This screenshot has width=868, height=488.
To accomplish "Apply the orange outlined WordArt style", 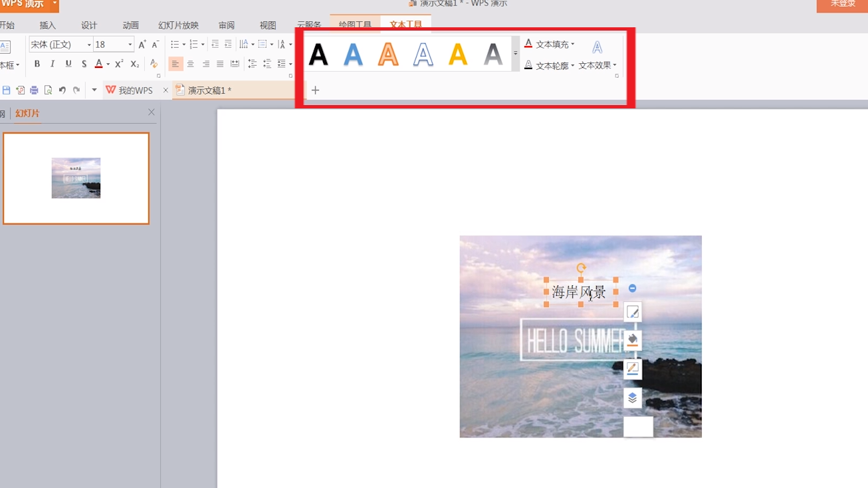I will pos(388,54).
